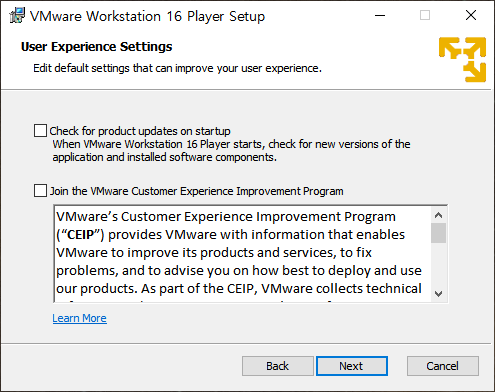Image resolution: width=495 pixels, height=392 pixels.
Task: Enable Check for product updates on startup
Action: pyautogui.click(x=40, y=131)
